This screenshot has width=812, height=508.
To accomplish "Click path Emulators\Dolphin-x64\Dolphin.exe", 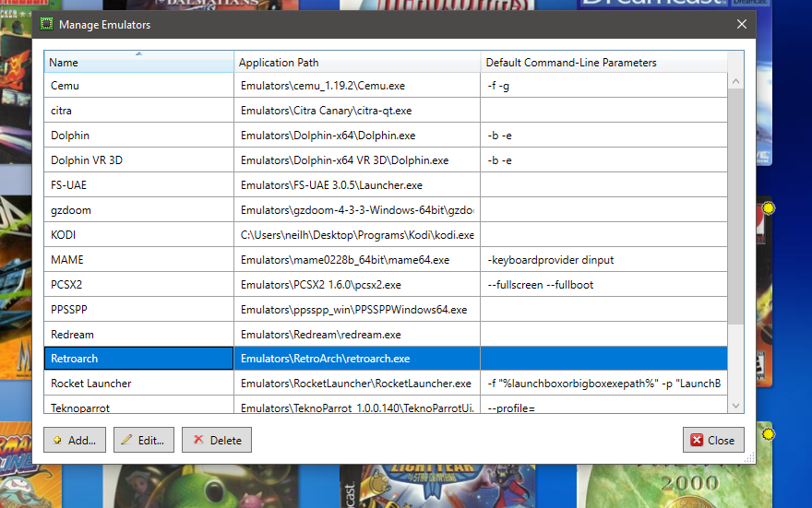I will point(328,136).
